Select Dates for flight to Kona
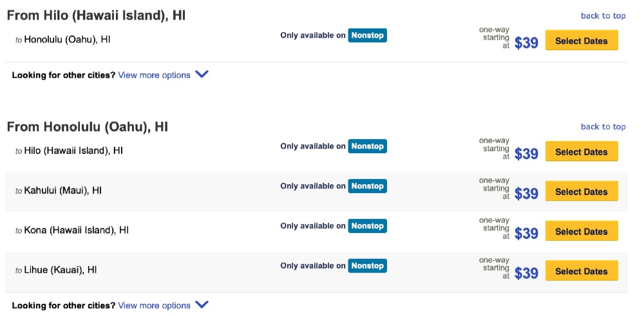 click(x=581, y=231)
